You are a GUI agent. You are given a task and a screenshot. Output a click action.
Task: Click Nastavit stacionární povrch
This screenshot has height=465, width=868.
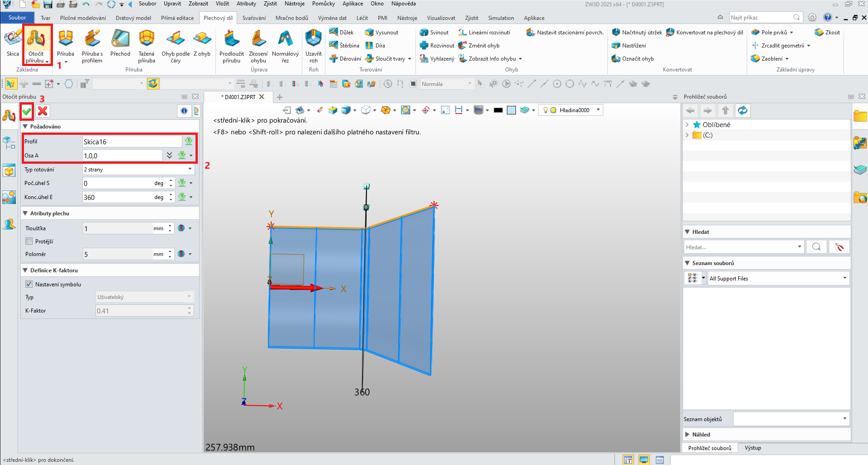pos(565,33)
